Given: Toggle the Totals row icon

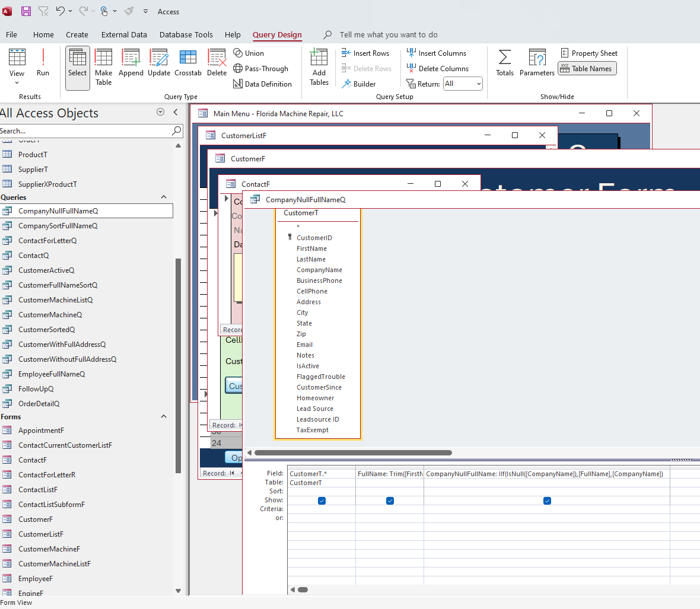Looking at the screenshot, I should (x=505, y=63).
